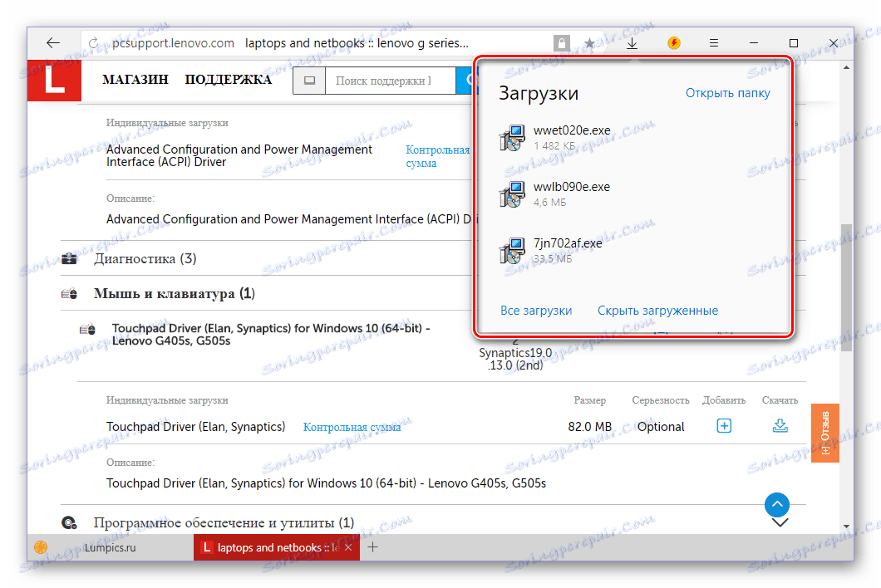Add the Touchpad Driver with the plus icon
This screenshot has width=881, height=588.
point(724,426)
